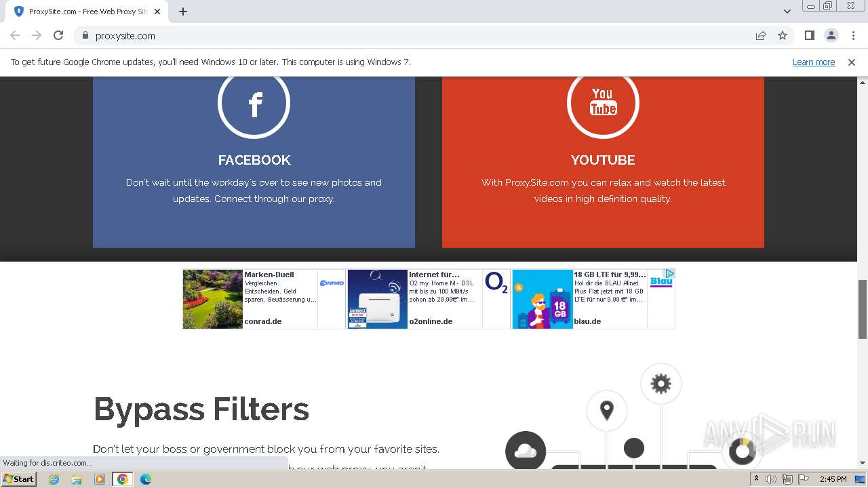Click the scrollbar up arrow
This screenshot has width=868, height=488.
point(863,82)
